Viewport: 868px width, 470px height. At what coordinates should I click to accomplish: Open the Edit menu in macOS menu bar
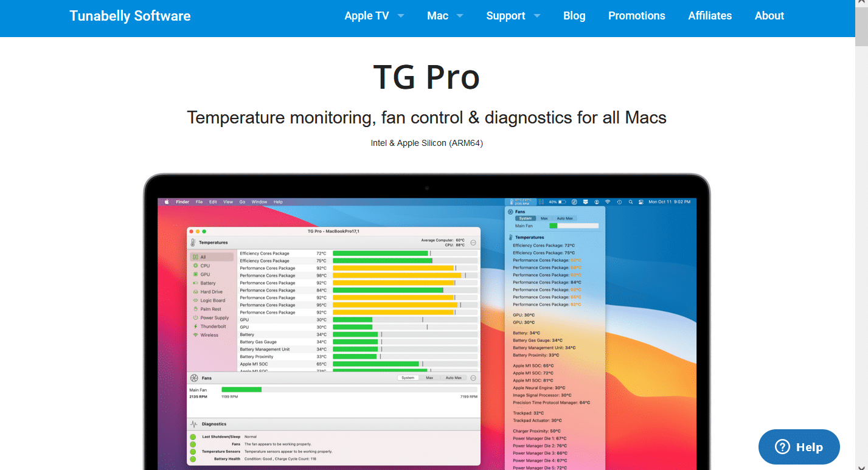213,202
